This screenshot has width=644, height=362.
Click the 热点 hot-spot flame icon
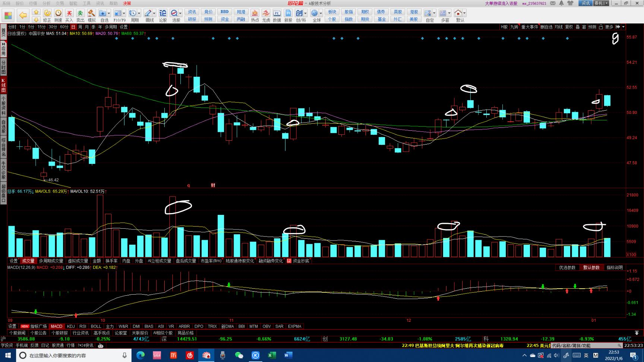[255, 13]
